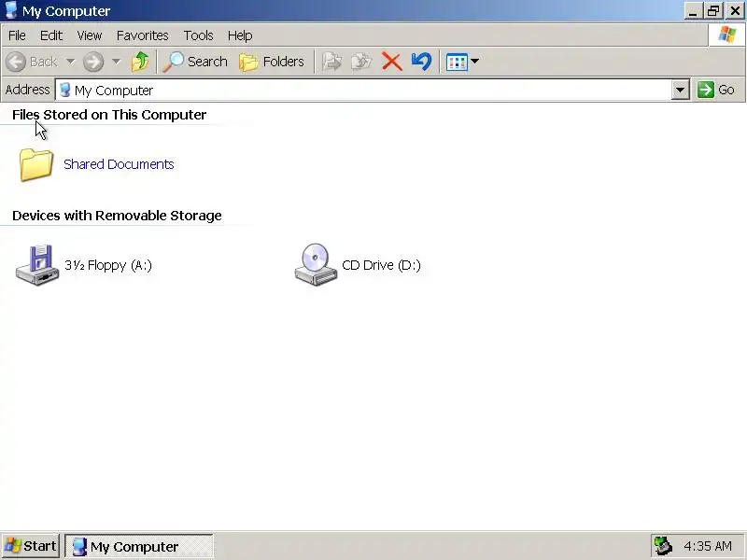Restore down the My Computer window
Viewport: 747px width, 560px height.
713,10
